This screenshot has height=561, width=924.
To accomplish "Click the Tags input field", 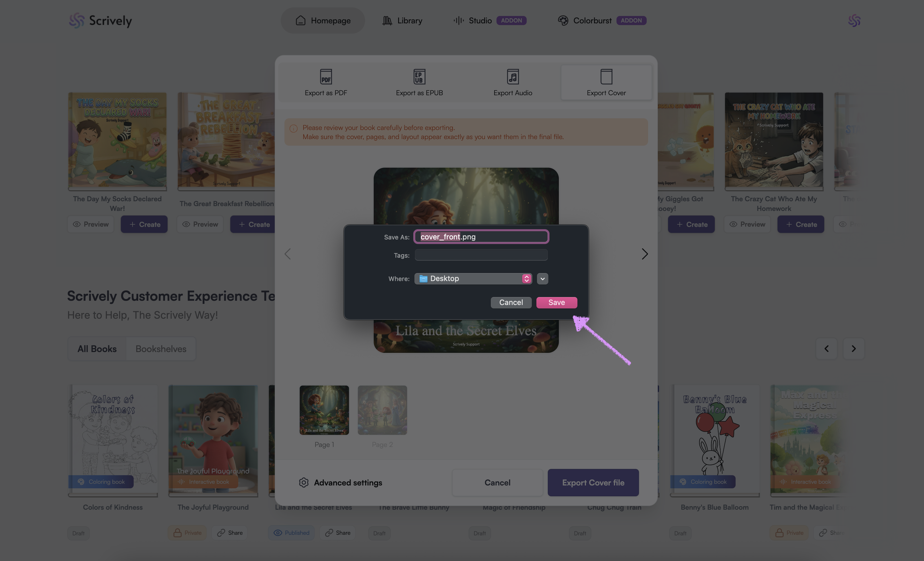I will 481,255.
